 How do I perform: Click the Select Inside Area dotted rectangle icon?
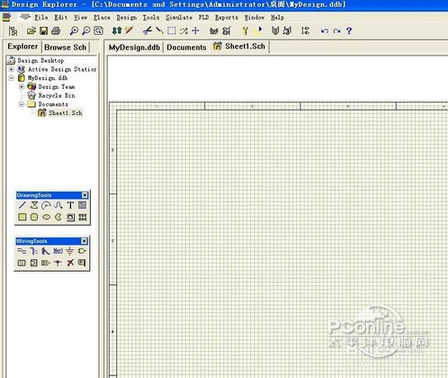[x=171, y=31]
